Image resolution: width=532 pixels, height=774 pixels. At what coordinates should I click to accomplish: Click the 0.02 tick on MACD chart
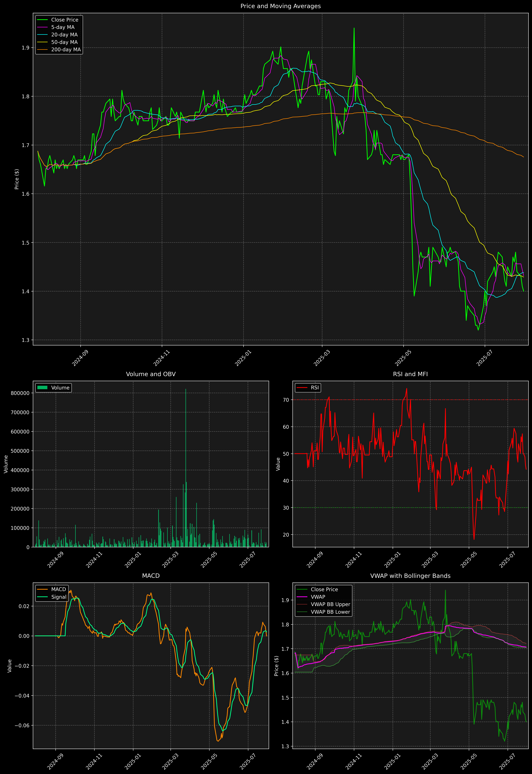[24, 606]
